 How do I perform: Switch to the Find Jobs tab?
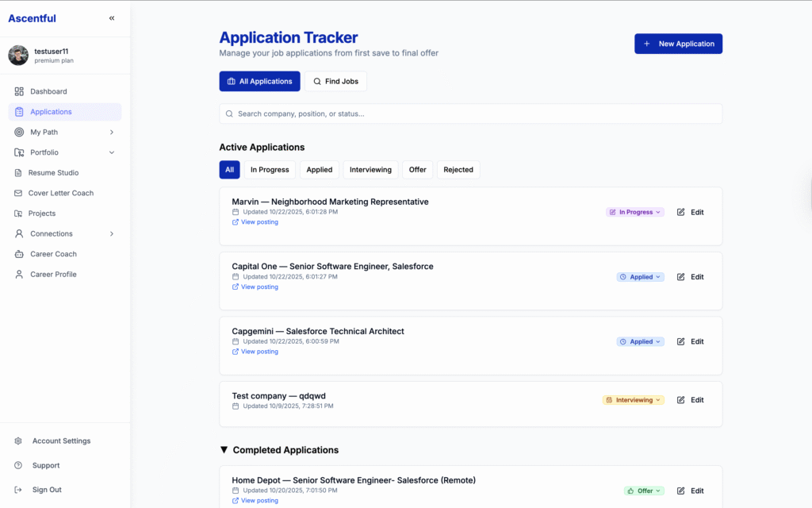click(x=335, y=81)
